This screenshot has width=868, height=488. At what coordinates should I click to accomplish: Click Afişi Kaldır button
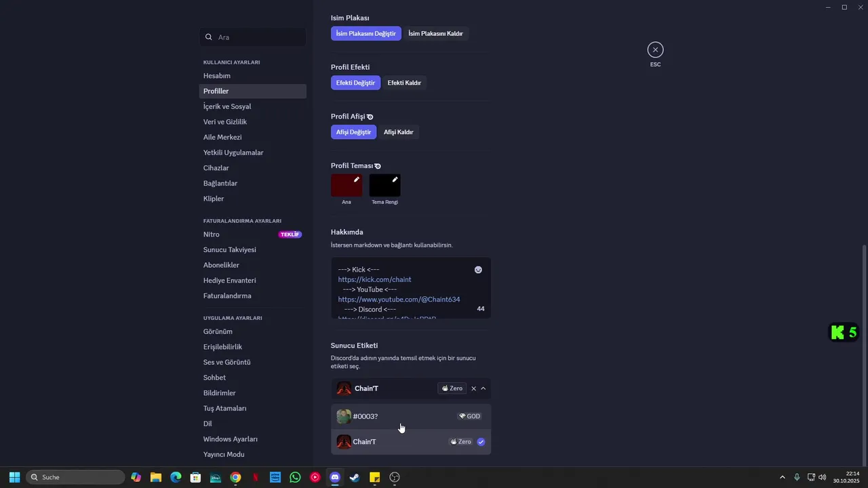[399, 132]
